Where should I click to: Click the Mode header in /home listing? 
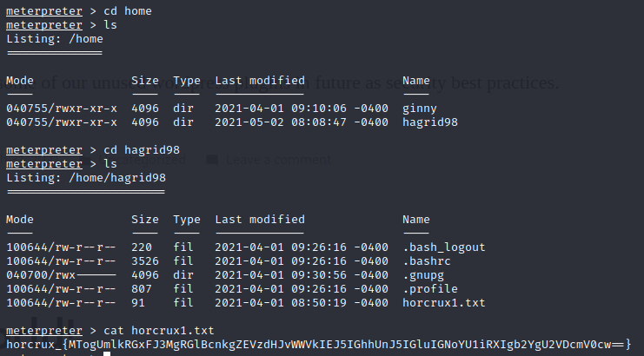point(20,81)
